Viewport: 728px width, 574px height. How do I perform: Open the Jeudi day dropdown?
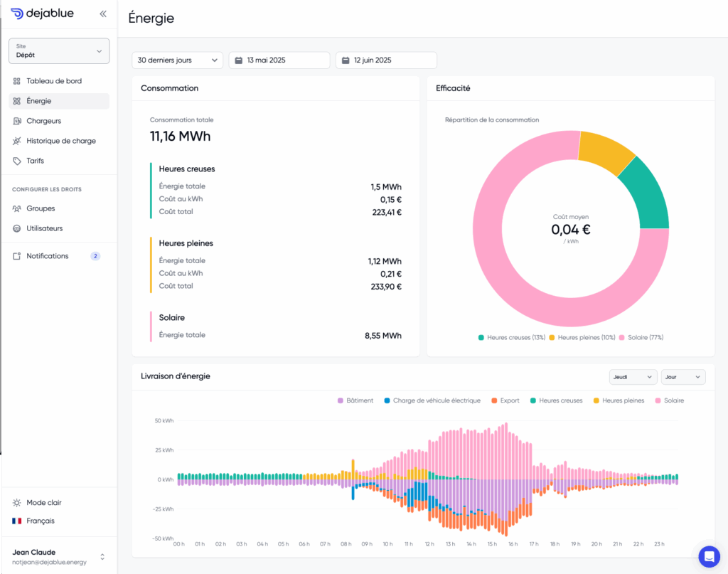click(x=632, y=377)
